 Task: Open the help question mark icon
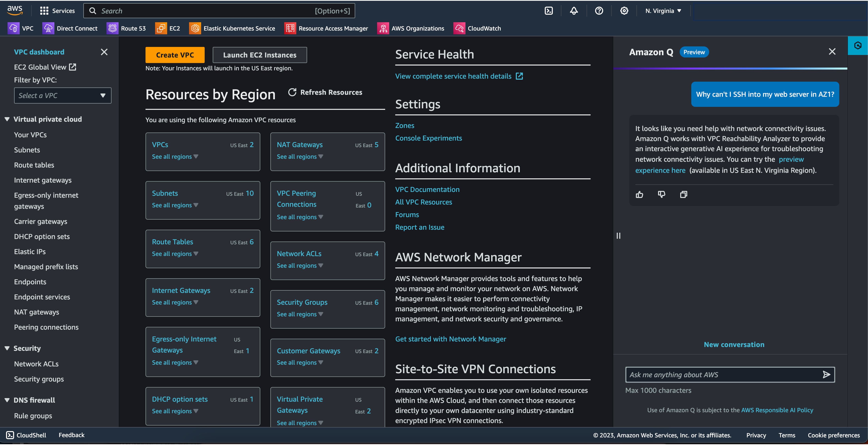pos(599,11)
